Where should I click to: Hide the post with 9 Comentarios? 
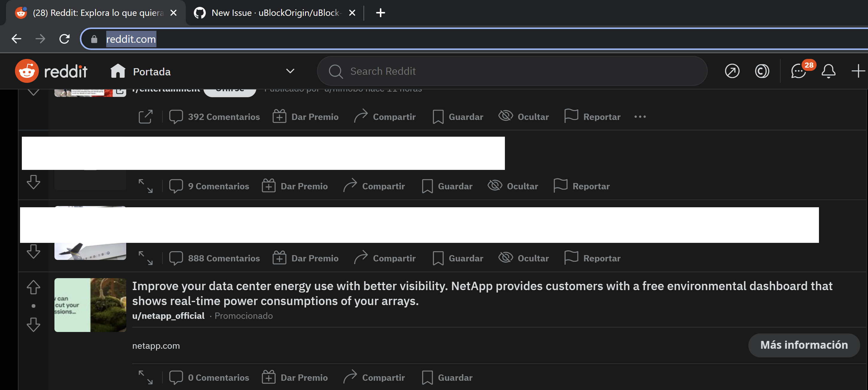[x=513, y=186]
